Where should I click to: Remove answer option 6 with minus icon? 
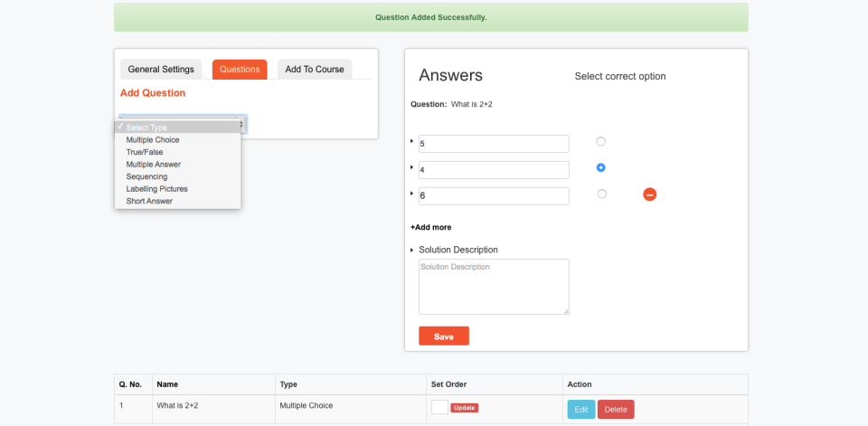[649, 194]
